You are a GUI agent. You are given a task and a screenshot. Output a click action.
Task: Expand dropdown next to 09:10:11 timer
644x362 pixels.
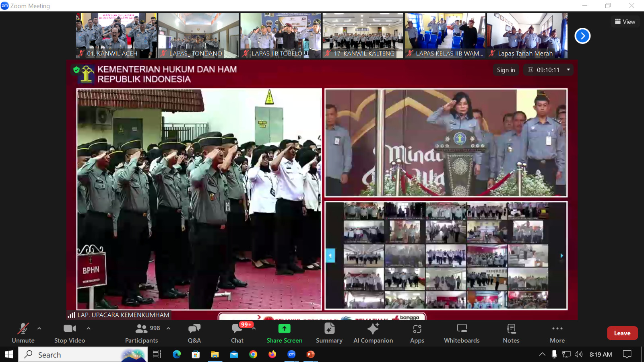[x=568, y=70]
